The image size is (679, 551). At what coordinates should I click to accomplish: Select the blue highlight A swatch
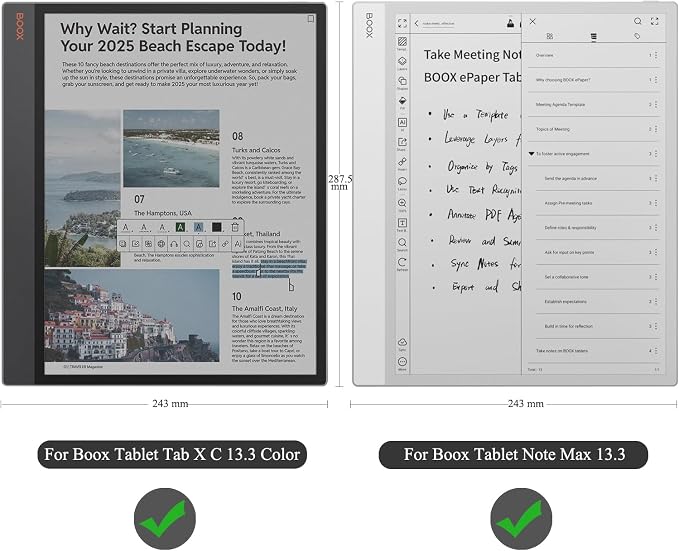[x=198, y=227]
